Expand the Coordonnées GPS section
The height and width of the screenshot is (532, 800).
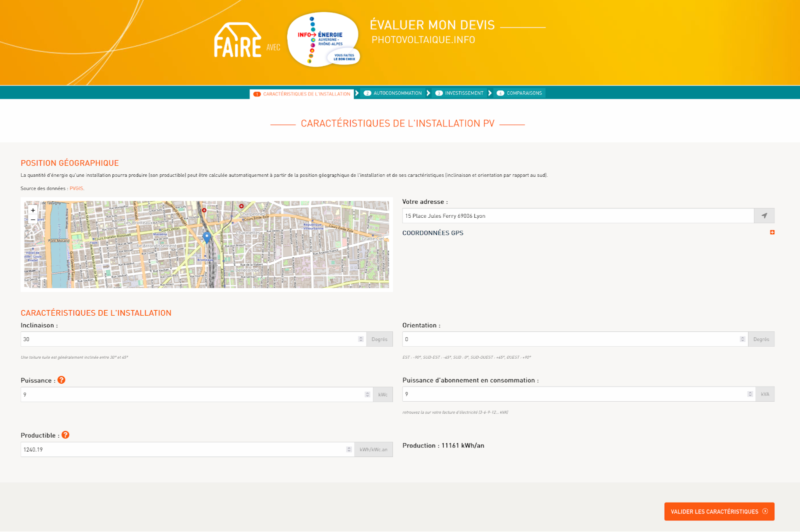click(x=772, y=232)
